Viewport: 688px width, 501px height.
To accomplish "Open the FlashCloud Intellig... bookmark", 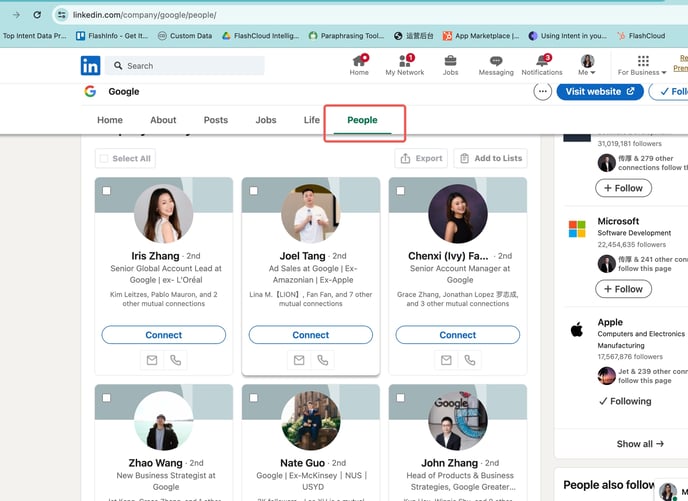I will [x=260, y=36].
